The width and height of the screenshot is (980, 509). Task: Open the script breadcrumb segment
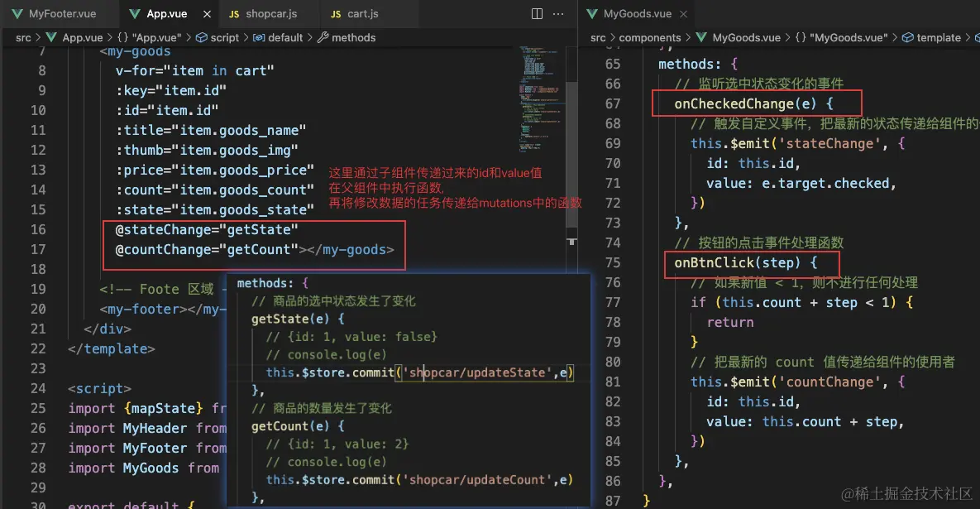coord(224,37)
